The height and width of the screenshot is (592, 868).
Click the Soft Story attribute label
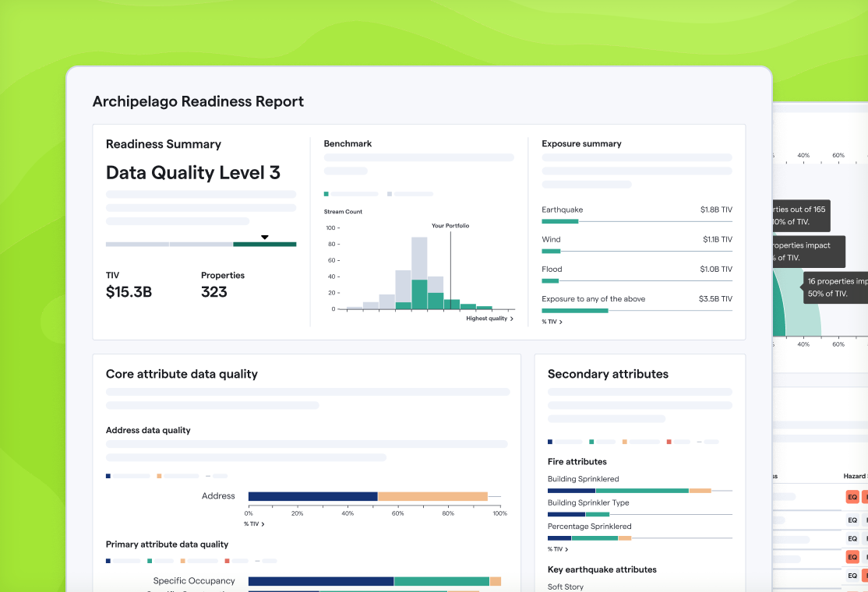(565, 587)
